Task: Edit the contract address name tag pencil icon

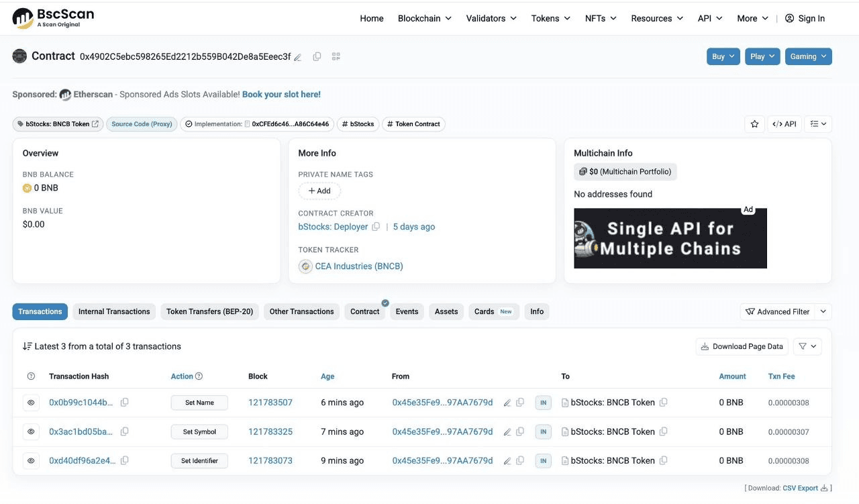Action: (298, 57)
